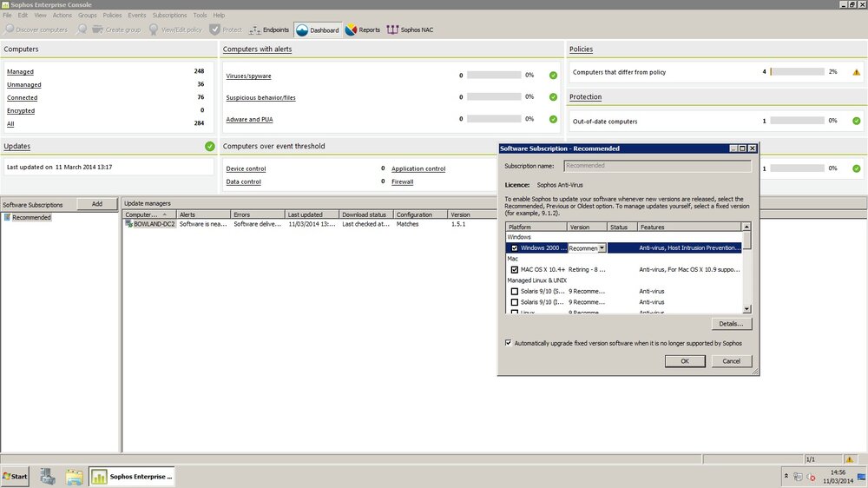Switch to the Endpoints view
This screenshot has width=868, height=488.
point(269,30)
